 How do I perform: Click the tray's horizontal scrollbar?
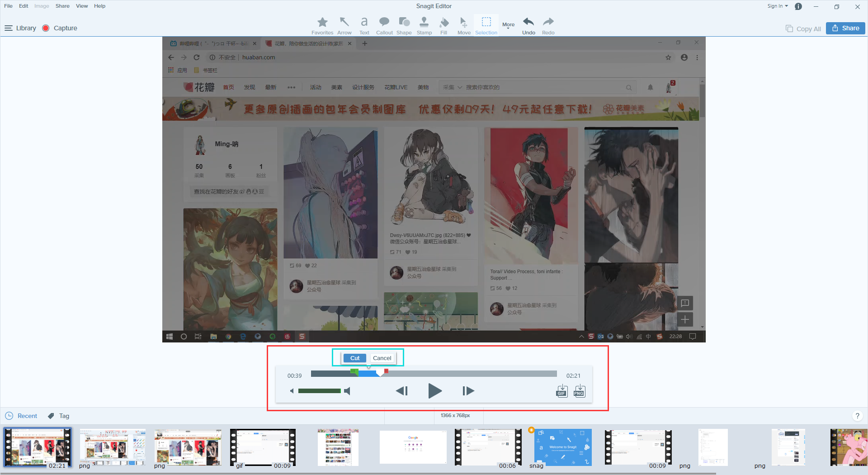pos(358,473)
